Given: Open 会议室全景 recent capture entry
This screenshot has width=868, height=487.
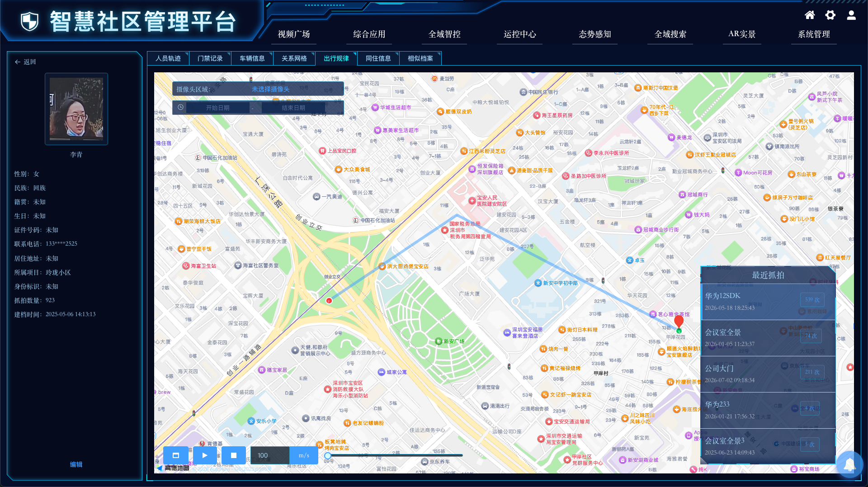Looking at the screenshot, I should pos(768,338).
